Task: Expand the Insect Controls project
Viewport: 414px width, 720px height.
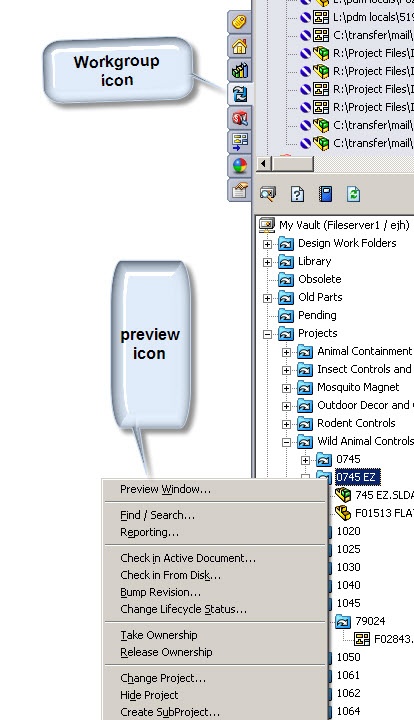Action: (286, 370)
